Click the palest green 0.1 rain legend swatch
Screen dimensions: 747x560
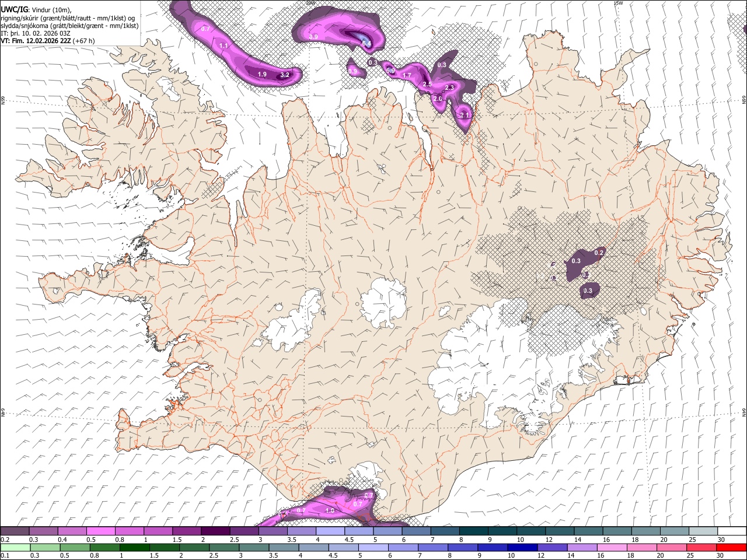click(15, 547)
